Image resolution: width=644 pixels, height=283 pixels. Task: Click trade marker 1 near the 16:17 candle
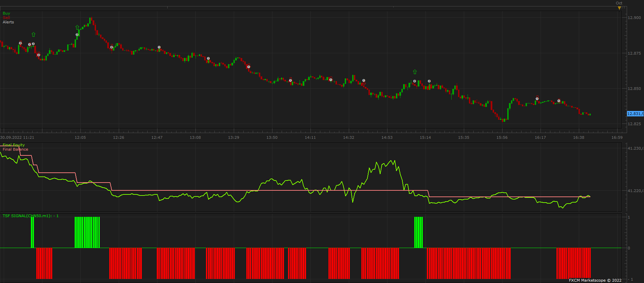[x=537, y=99]
